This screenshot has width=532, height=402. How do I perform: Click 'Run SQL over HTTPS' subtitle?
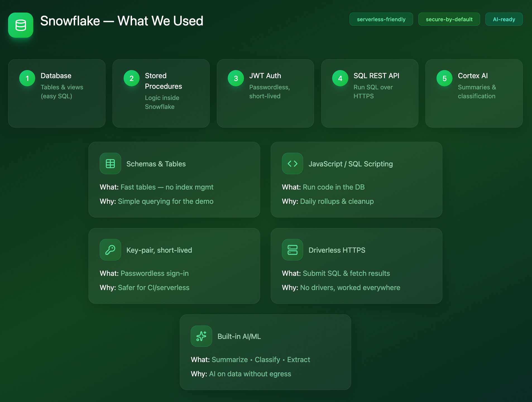click(x=373, y=92)
